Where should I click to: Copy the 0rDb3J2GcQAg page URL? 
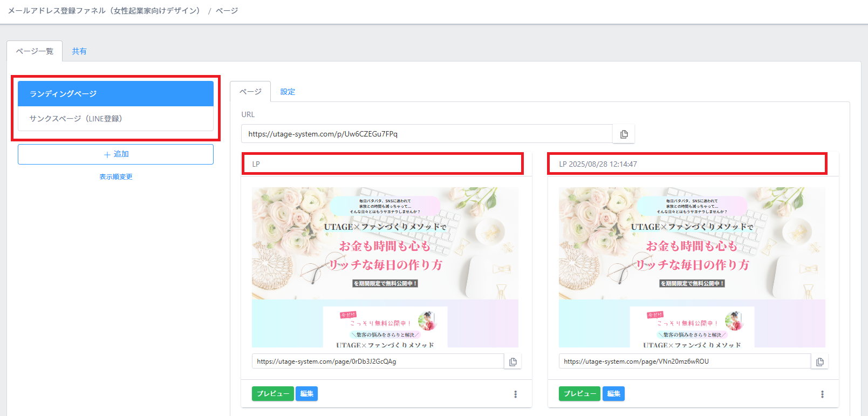[x=512, y=362]
